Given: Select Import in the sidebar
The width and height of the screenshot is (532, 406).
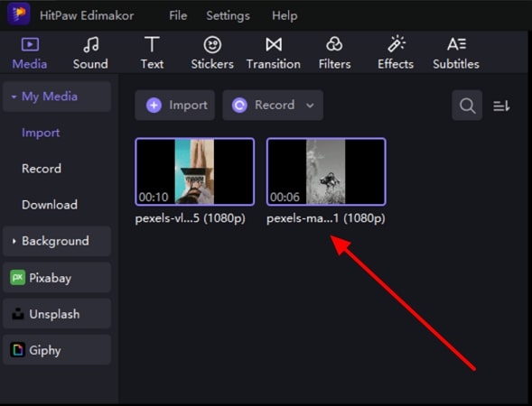Looking at the screenshot, I should point(41,133).
